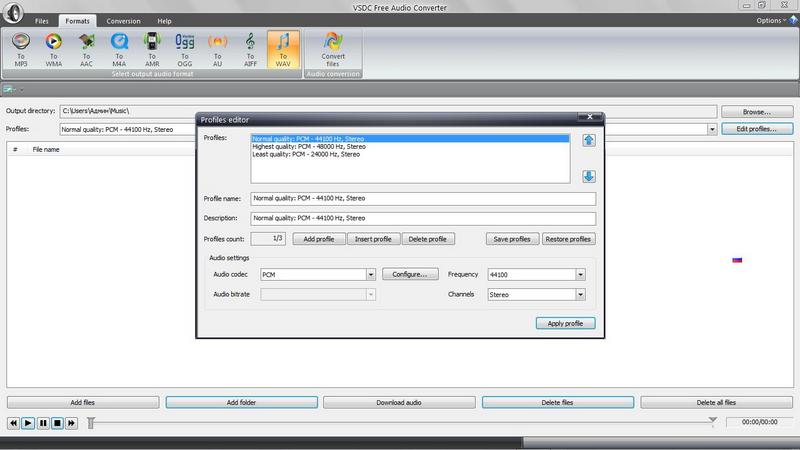
Task: Click the quick access toolbar icon
Action: point(9,89)
